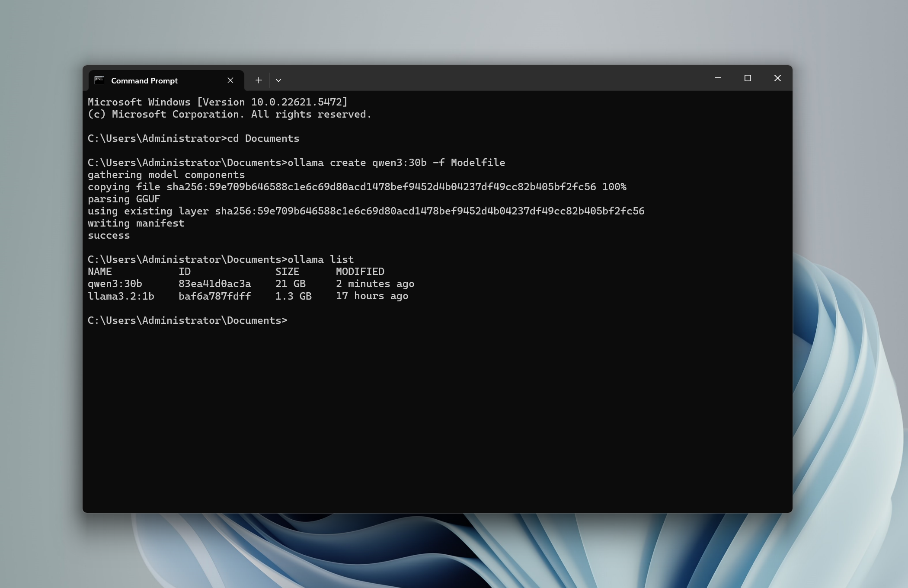Image resolution: width=908 pixels, height=588 pixels.
Task: Click the '21 GB' size value
Action: 291,284
